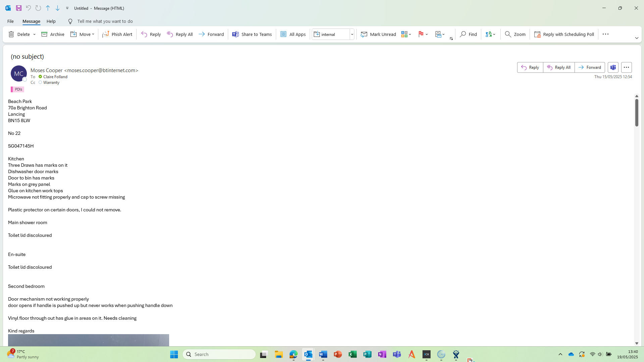Click the Delete icon in the ribbon
Viewport: 644px width, 362px height.
[x=11, y=34]
